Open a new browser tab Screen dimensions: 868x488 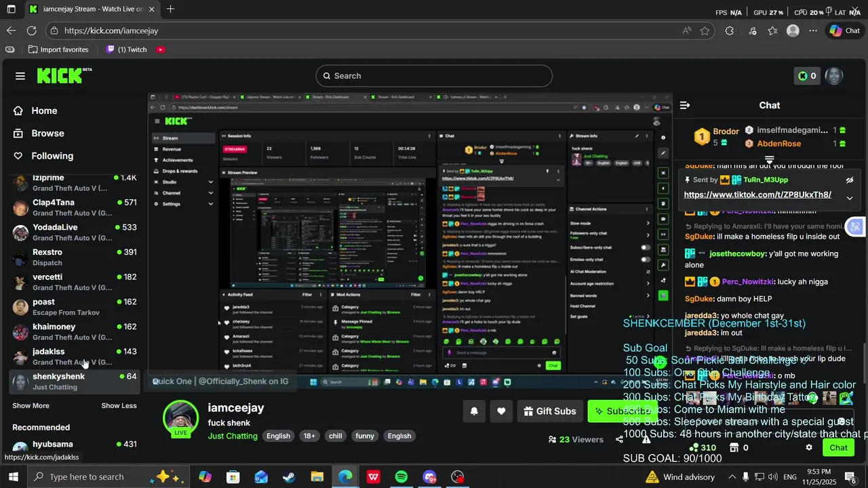coord(170,9)
